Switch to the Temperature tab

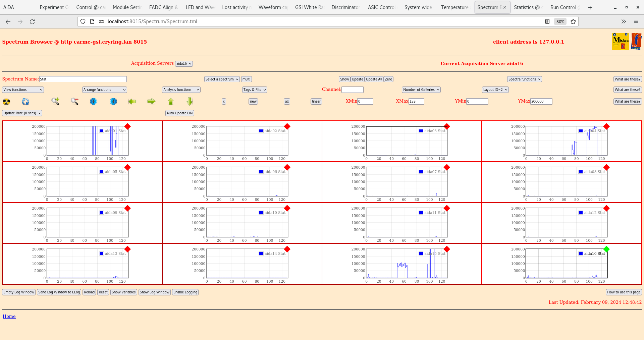click(454, 7)
